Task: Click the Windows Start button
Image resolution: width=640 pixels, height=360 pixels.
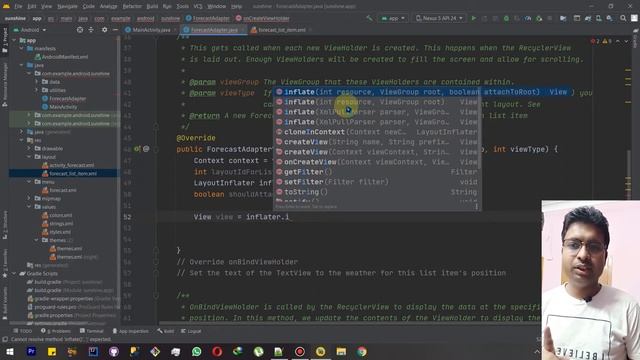Action: coord(10,351)
